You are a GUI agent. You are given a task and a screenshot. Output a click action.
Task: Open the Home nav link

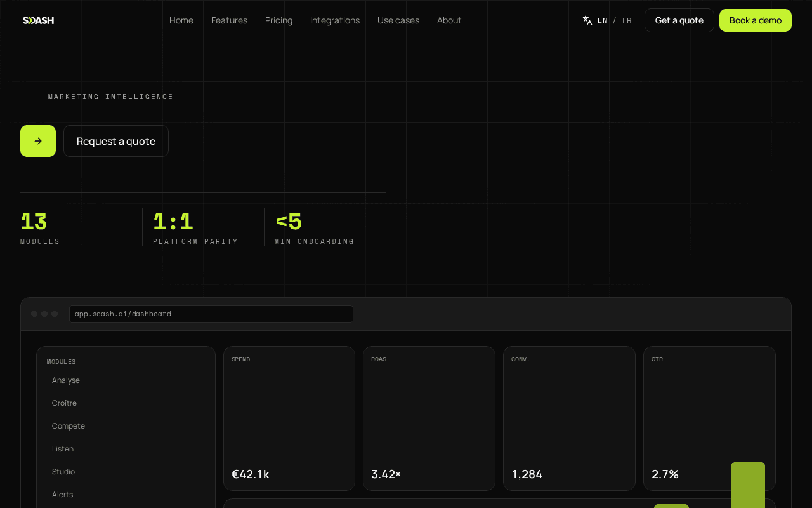pyautogui.click(x=181, y=20)
